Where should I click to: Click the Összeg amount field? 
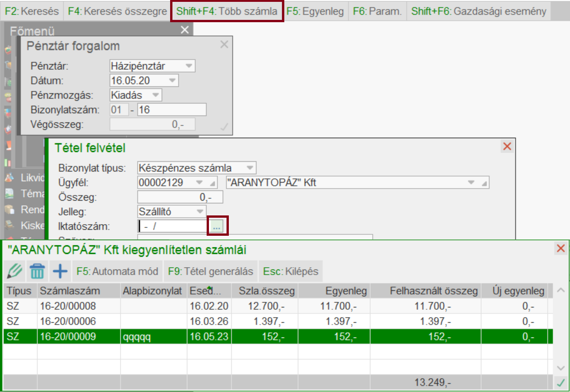pos(180,197)
